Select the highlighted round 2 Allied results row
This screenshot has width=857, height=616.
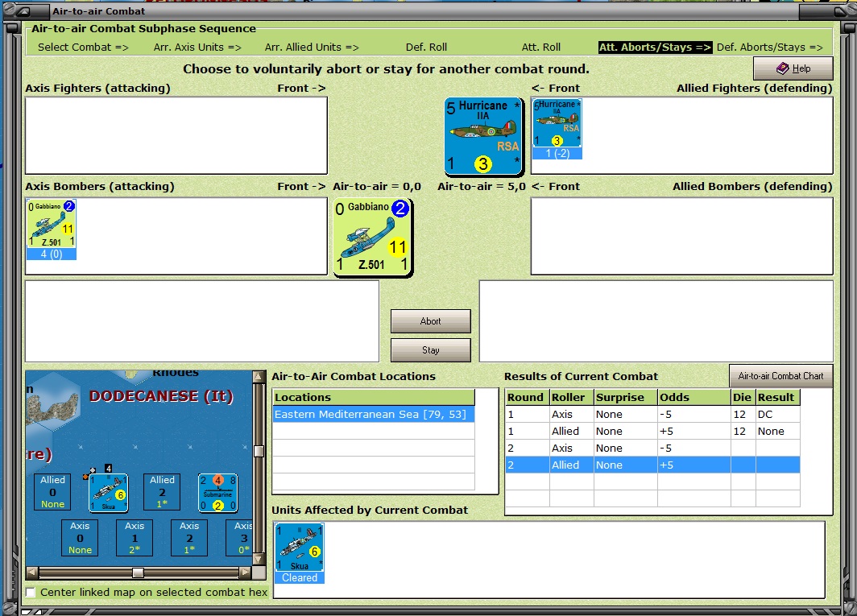pos(652,465)
